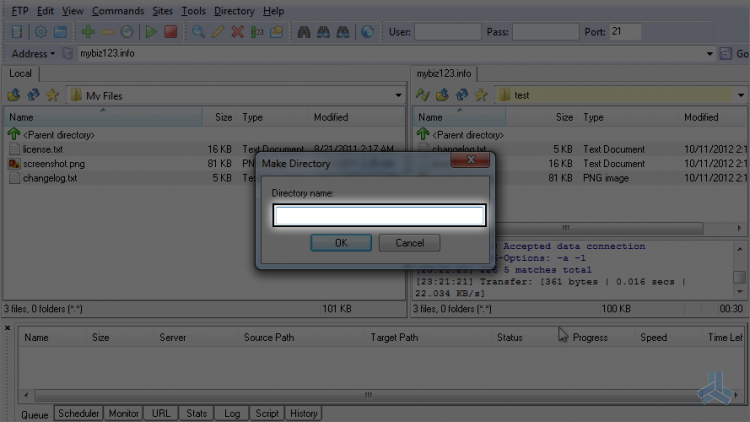
Task: Click Local pane favorites star icon
Action: point(52,95)
